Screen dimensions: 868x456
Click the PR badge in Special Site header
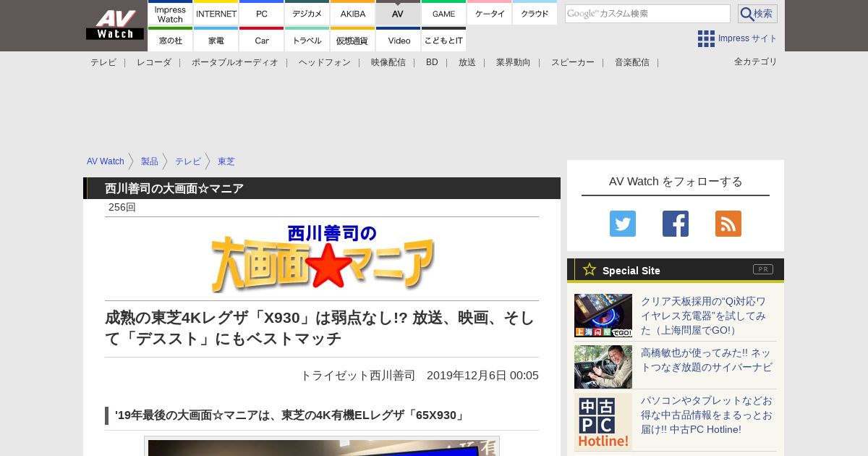(763, 269)
